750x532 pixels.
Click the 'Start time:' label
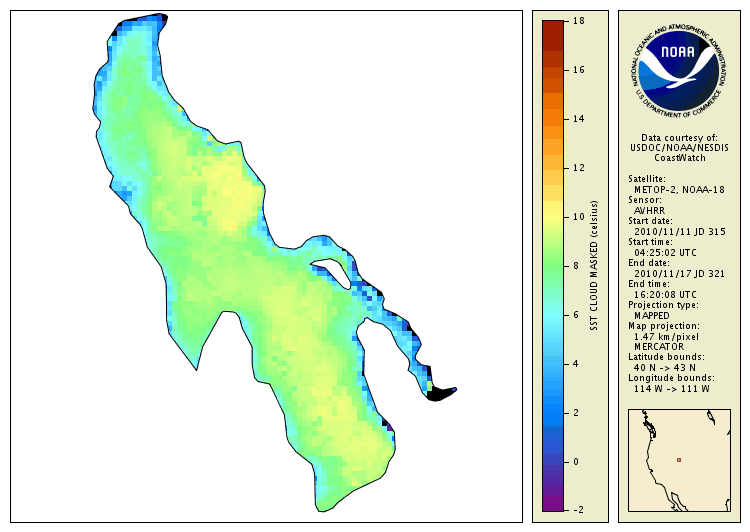click(x=651, y=242)
